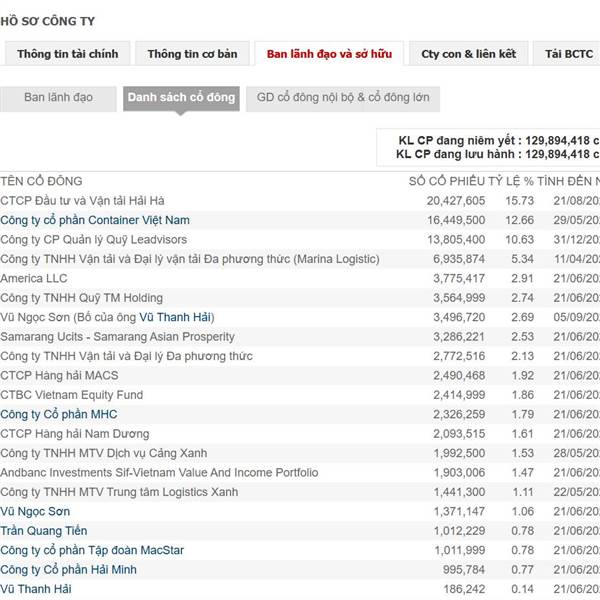
Task: Show the Ban lãnh đạo sub-tab
Action: point(58,98)
